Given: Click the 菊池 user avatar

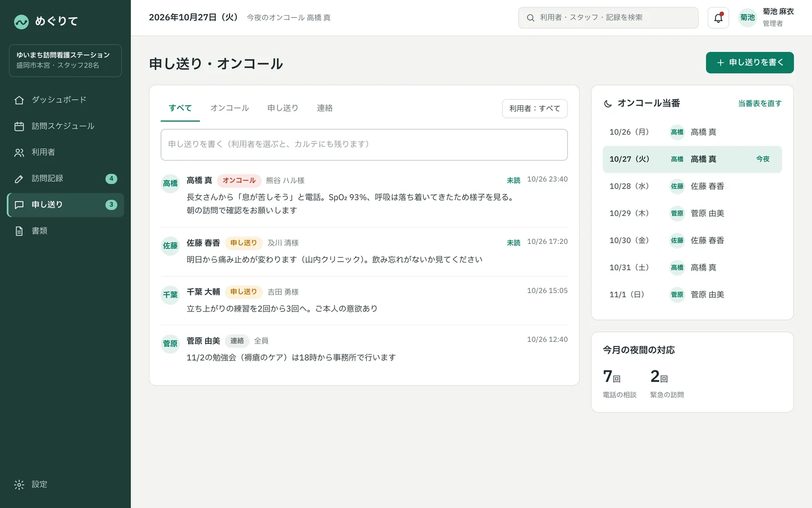Looking at the screenshot, I should (748, 18).
